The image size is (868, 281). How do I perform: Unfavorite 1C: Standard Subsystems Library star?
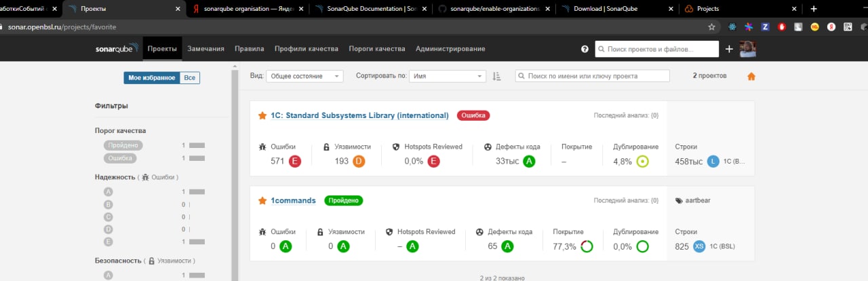click(x=262, y=115)
